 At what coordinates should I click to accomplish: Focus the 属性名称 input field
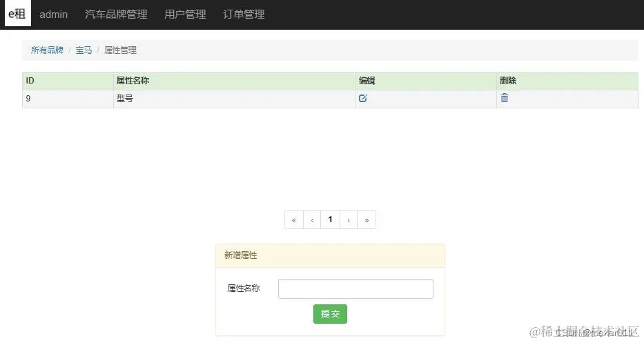(x=355, y=288)
